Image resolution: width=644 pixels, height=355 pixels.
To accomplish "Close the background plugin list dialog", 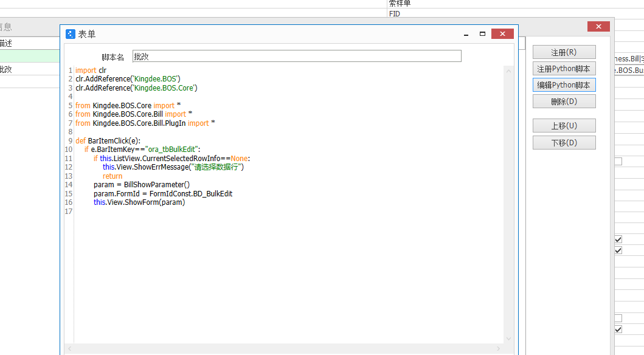I will [x=598, y=27].
